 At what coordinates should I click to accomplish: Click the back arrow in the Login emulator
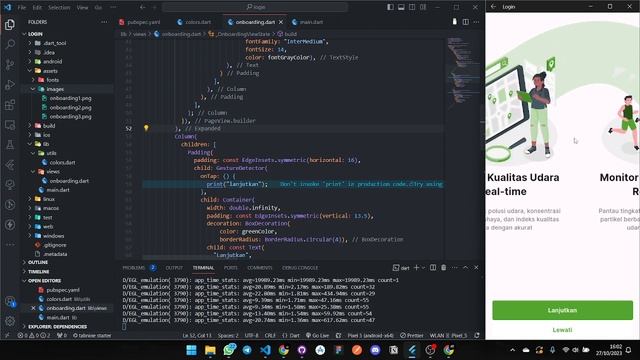[493, 7]
